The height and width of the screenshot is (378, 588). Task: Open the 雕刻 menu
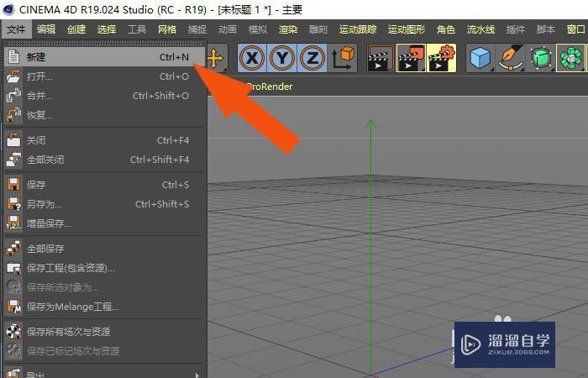tap(318, 29)
